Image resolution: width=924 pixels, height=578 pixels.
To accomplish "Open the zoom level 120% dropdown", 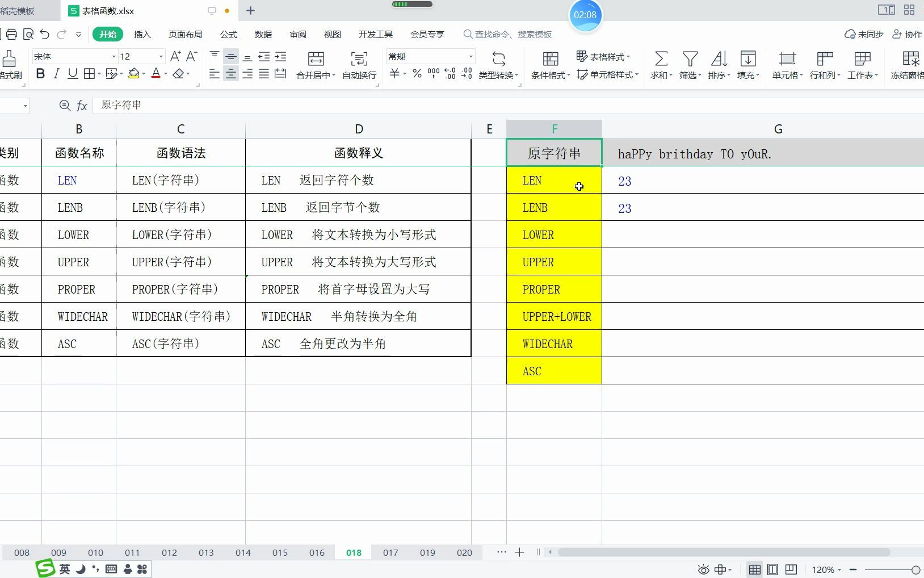I will (x=826, y=569).
